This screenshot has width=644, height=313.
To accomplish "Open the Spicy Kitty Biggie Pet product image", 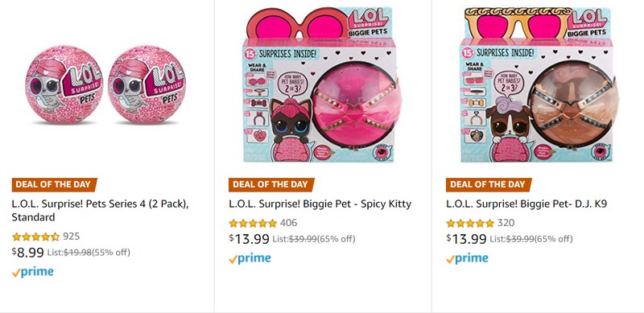I will click(321, 84).
